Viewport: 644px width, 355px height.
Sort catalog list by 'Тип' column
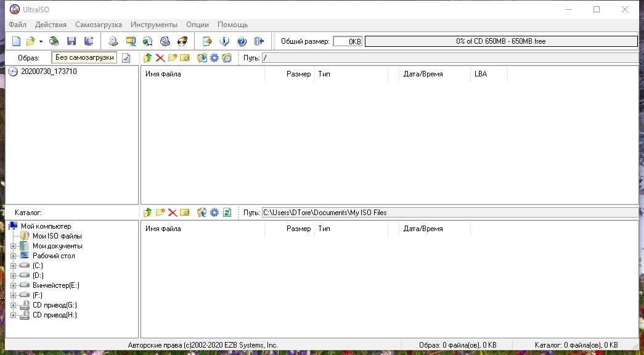coord(351,229)
